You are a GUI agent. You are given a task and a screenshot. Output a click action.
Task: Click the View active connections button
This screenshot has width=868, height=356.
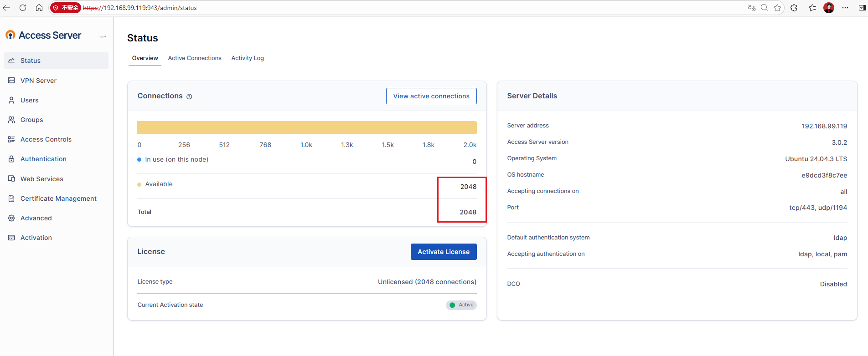(x=431, y=96)
